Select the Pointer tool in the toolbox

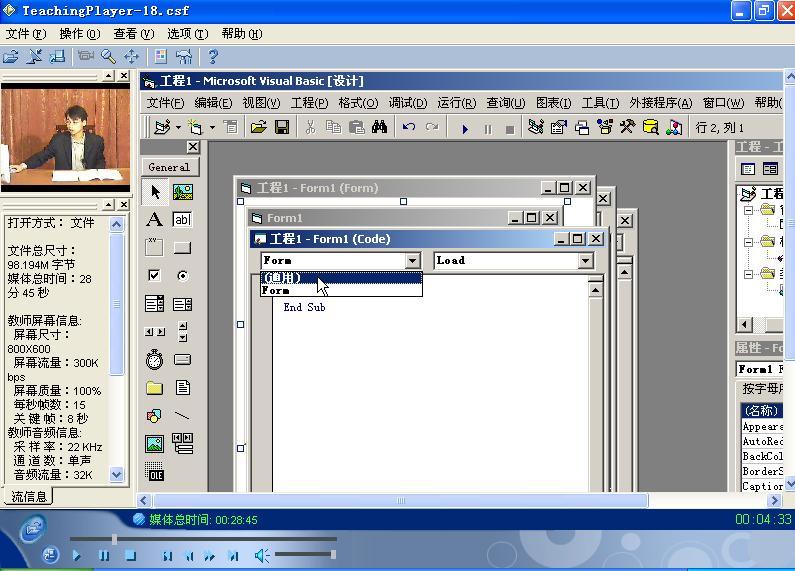pyautogui.click(x=155, y=192)
